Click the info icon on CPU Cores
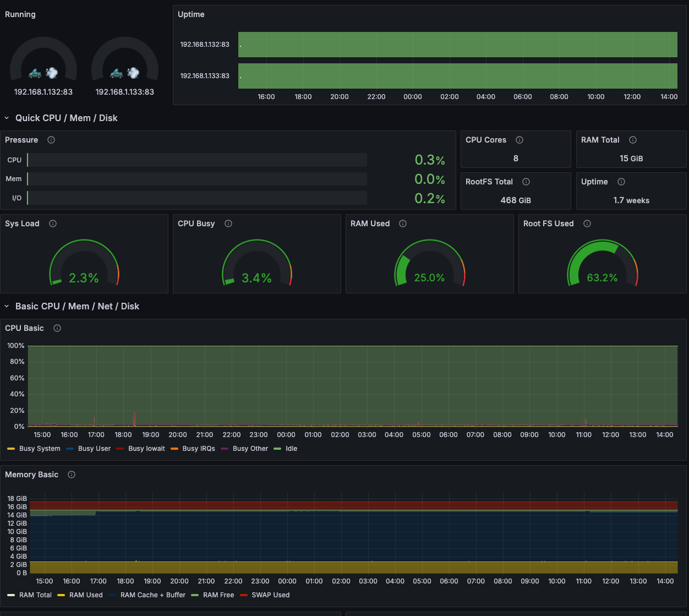Viewport: 689px width, 616px height. 519,140
